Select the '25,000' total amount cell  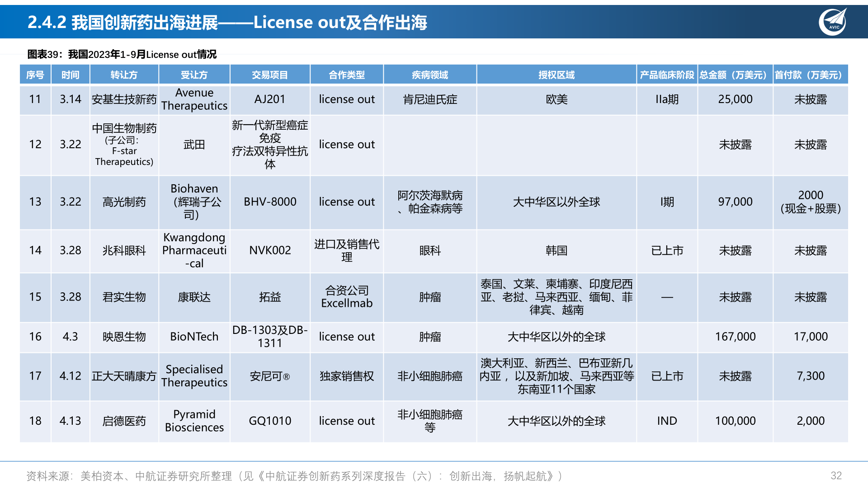pyautogui.click(x=735, y=99)
